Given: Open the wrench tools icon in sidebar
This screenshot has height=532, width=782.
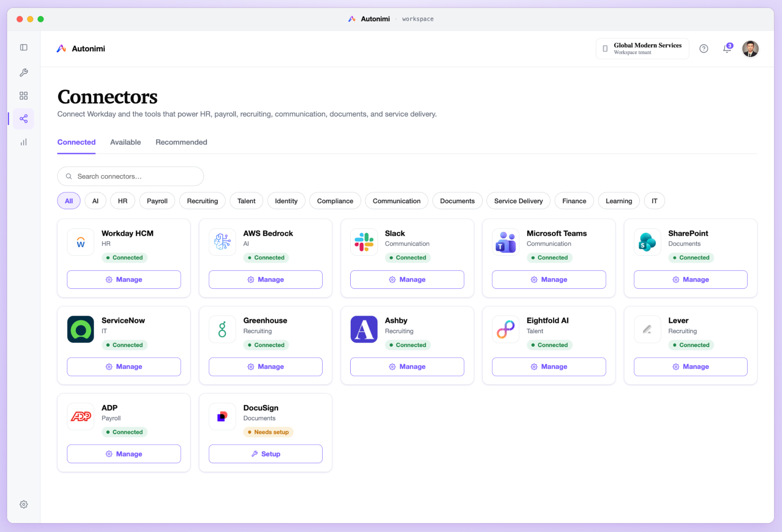Looking at the screenshot, I should pos(24,73).
